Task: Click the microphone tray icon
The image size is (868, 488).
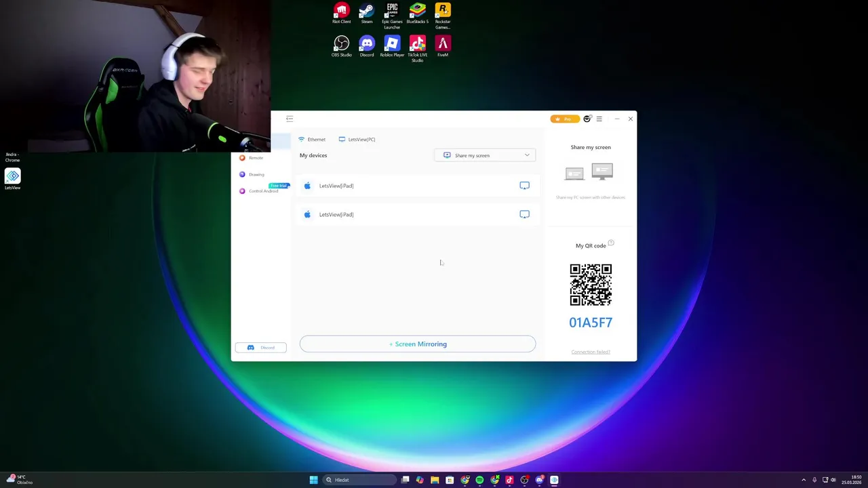Action: click(814, 480)
